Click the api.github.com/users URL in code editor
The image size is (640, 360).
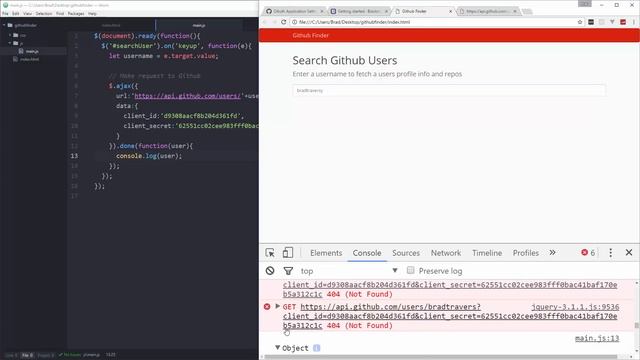tap(187, 96)
